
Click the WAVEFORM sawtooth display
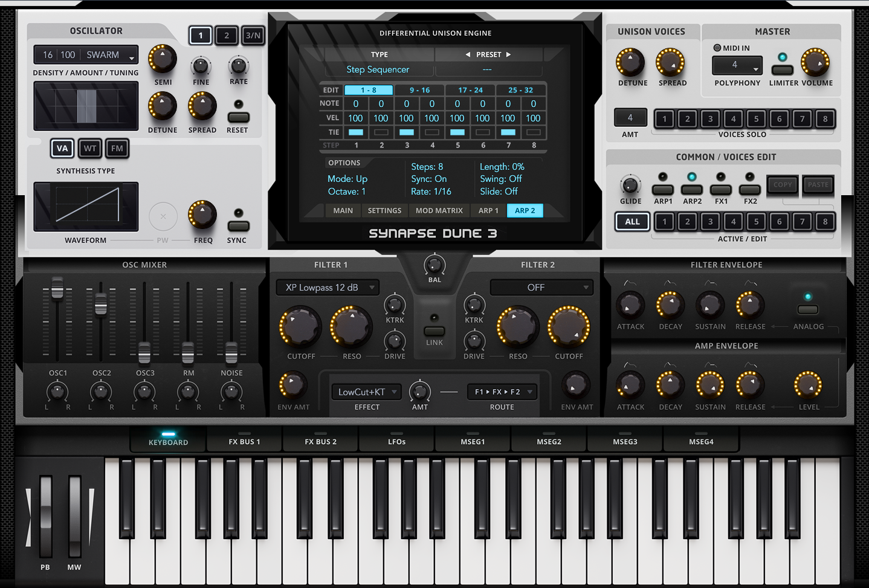[86, 207]
